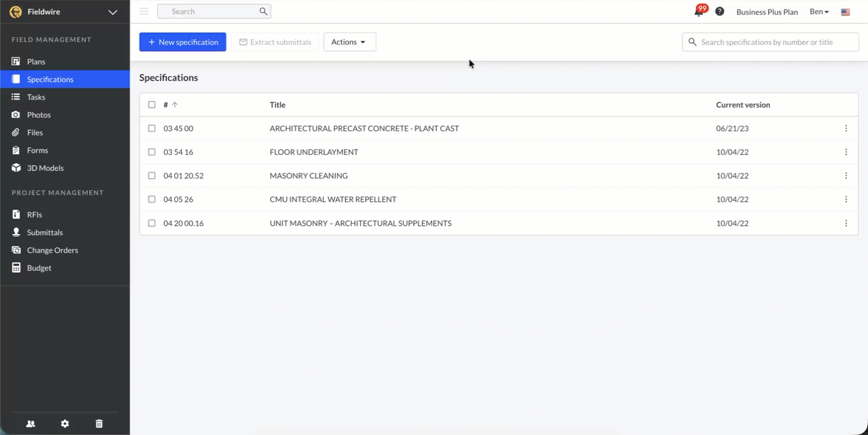Collapse sidebar using hamburger icon
868x435 pixels.
144,11
